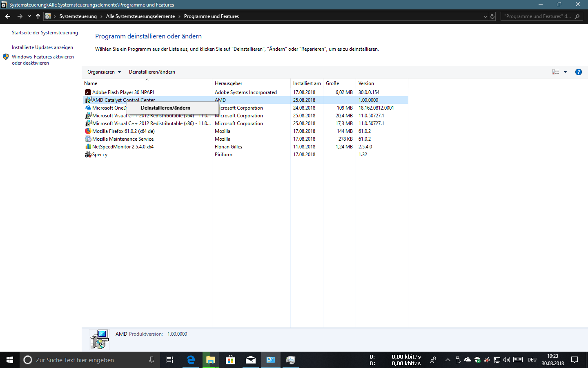Select the NetSpeedMonitor 2.5.4.0 x64 entry
This screenshot has height=368, width=588.
(x=245, y=147)
